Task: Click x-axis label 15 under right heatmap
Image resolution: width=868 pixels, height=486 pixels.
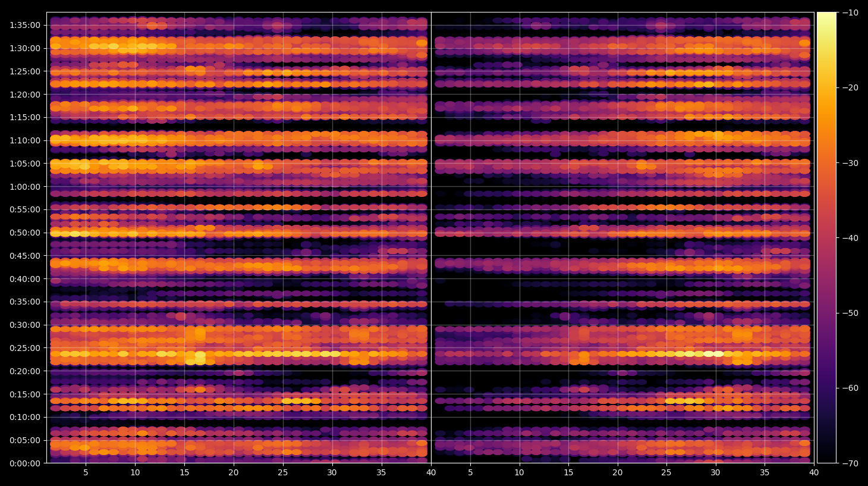Action: (568, 473)
